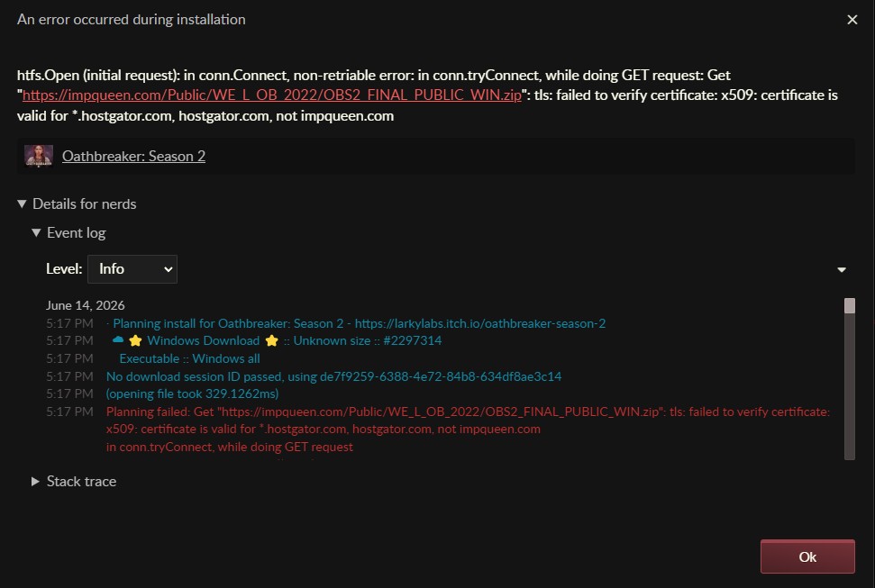
Task: Select the 'Windows Download' log entry text
Action: (203, 341)
